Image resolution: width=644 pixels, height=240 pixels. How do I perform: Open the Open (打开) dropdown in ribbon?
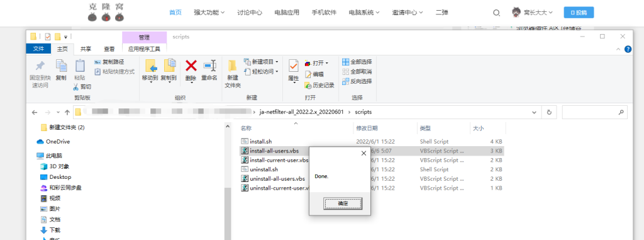click(x=317, y=64)
